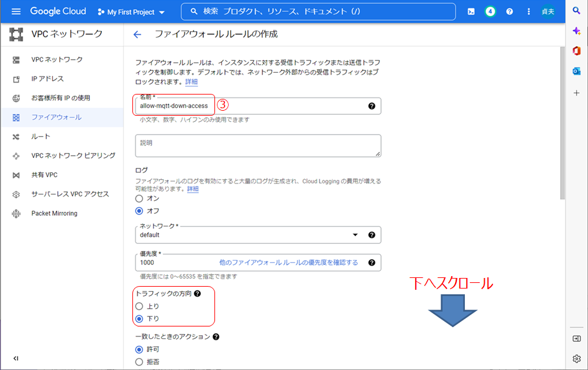Screen dimensions: 588x370
Task: Collapse the left sidebar panel arrow
Action: click(x=16, y=358)
